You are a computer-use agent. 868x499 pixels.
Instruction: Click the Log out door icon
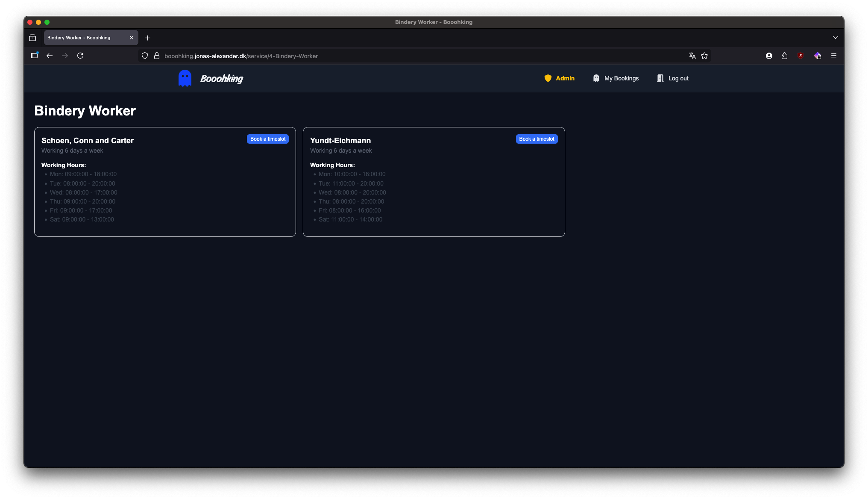click(x=660, y=78)
